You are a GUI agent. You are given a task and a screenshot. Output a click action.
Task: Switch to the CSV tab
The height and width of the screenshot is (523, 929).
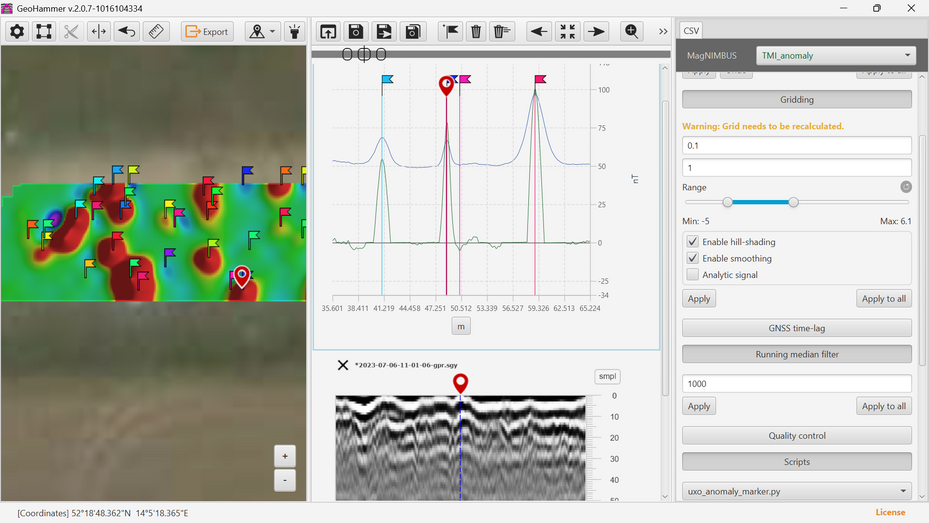[x=692, y=31]
